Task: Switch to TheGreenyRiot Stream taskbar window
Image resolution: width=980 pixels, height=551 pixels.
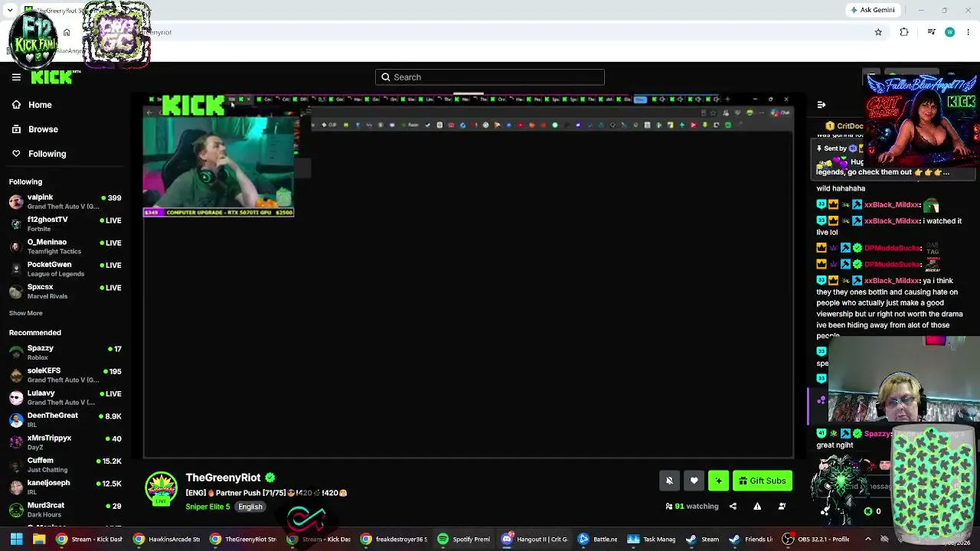Action: 243,539
